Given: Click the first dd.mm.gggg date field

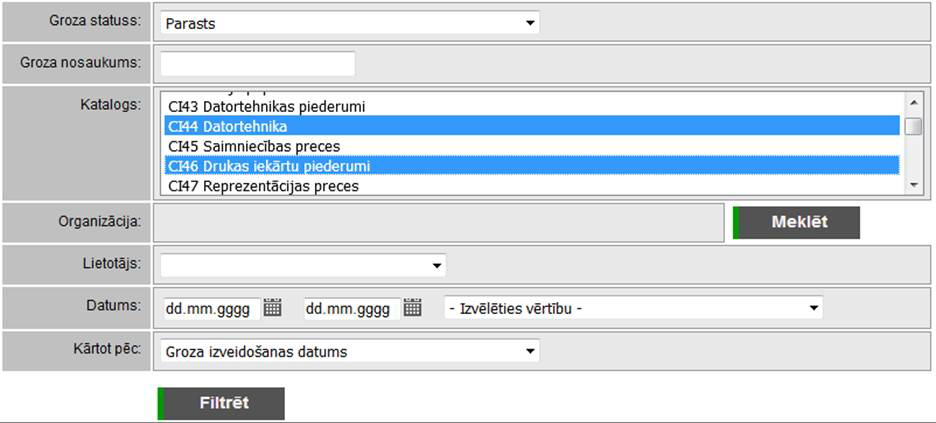Looking at the screenshot, I should (x=210, y=308).
